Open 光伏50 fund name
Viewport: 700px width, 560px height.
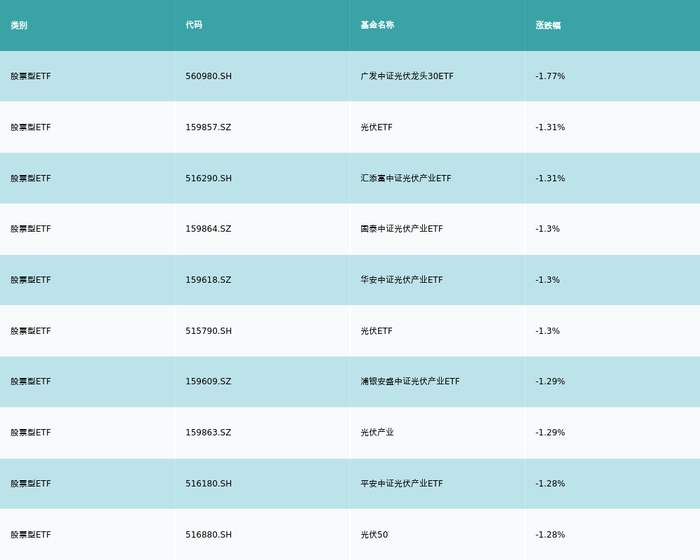pos(374,535)
